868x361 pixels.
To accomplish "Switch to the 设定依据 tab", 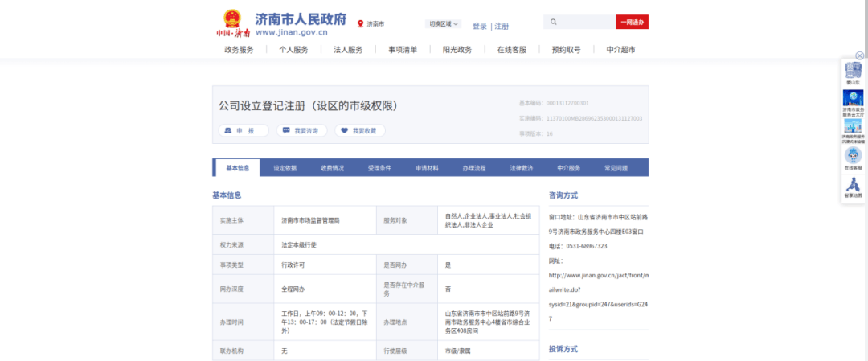I will coord(285,168).
